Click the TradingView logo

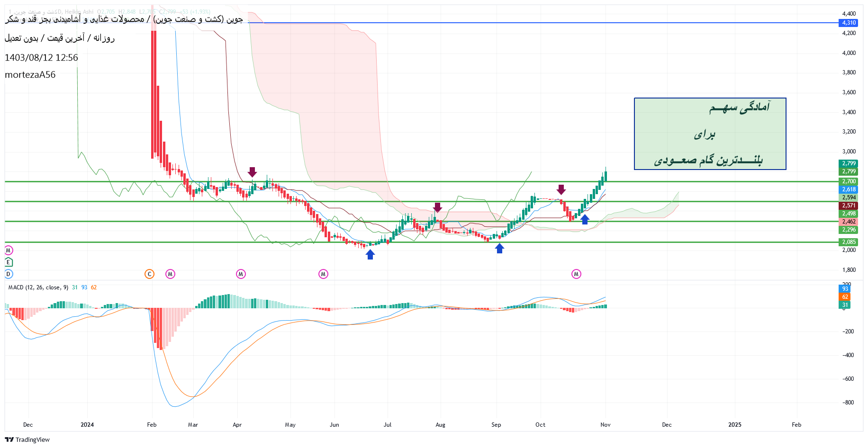(27, 439)
